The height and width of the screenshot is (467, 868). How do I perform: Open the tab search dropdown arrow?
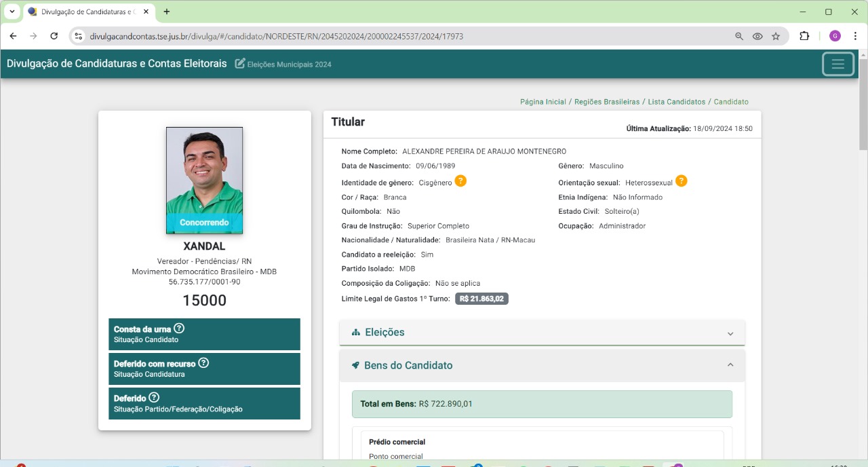[12, 12]
